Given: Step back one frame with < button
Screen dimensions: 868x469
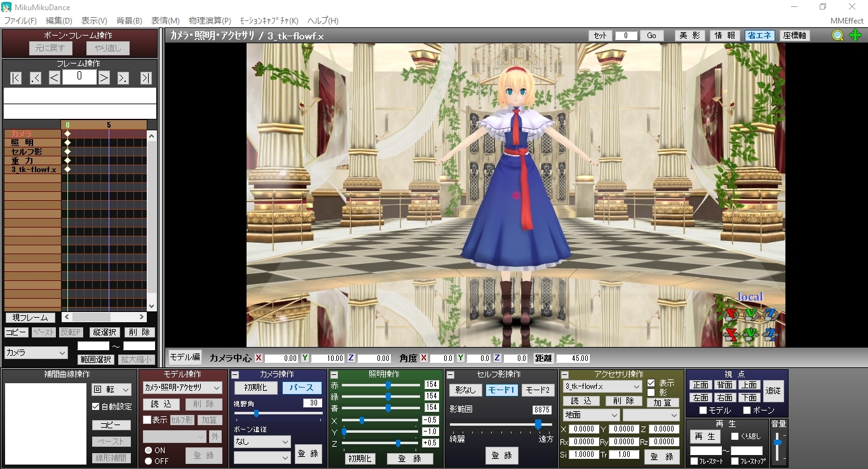Looking at the screenshot, I should coord(55,78).
